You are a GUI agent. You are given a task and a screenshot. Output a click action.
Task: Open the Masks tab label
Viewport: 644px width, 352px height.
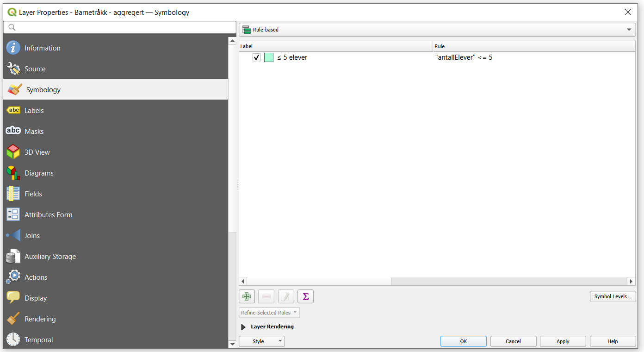pyautogui.click(x=34, y=132)
